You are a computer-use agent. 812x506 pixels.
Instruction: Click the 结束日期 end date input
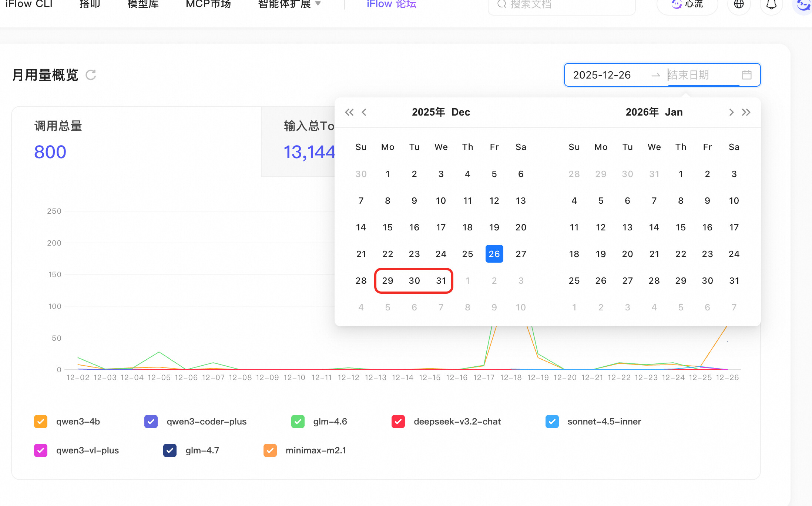pos(703,75)
